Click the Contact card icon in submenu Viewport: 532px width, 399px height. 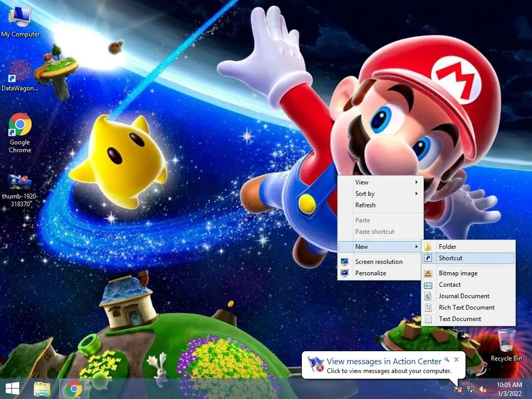(428, 285)
